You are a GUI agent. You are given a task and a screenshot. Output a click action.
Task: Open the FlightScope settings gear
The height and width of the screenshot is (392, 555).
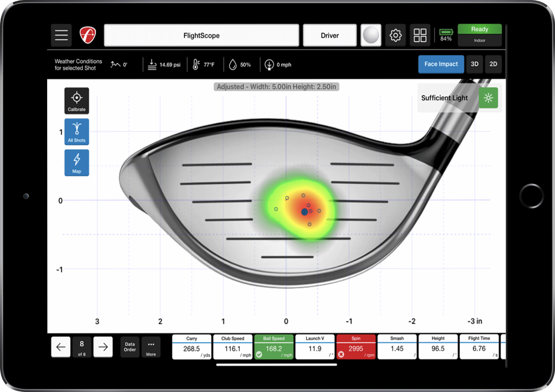395,35
